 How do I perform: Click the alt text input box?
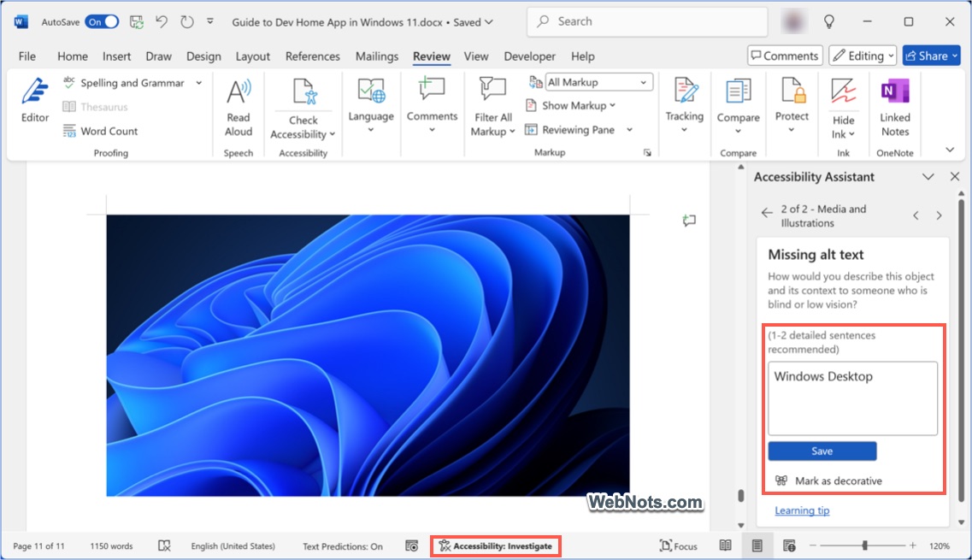[x=852, y=398]
